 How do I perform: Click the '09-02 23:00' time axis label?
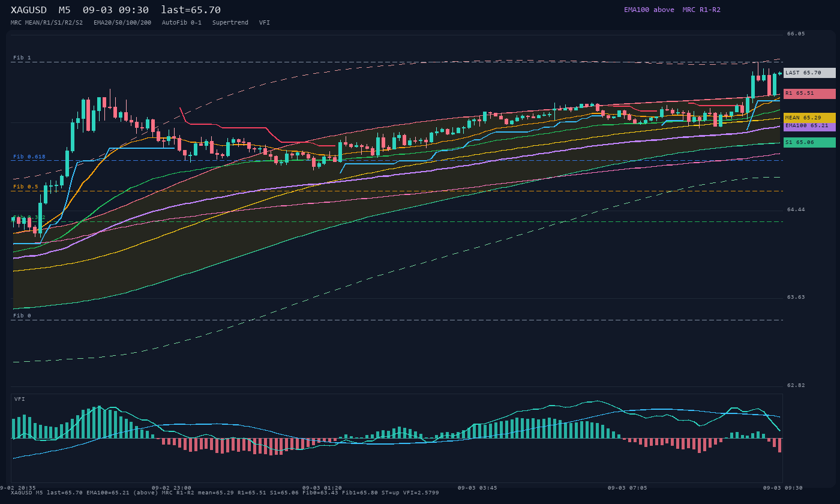[x=172, y=488]
